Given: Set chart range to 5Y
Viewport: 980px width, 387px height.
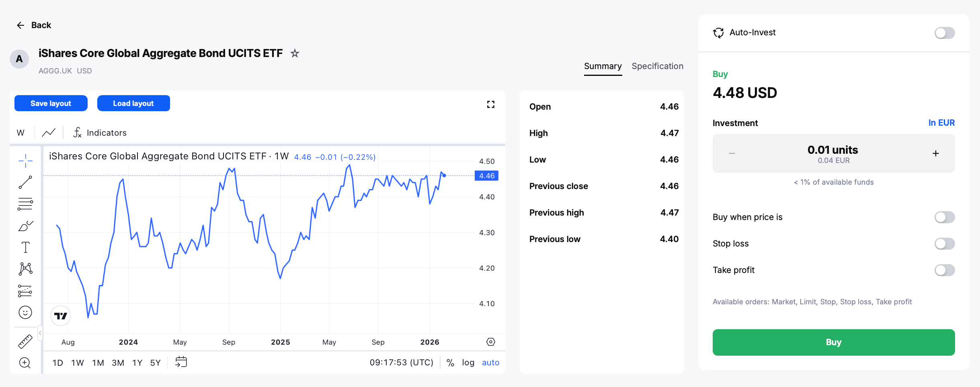Looking at the screenshot, I should 156,363.
